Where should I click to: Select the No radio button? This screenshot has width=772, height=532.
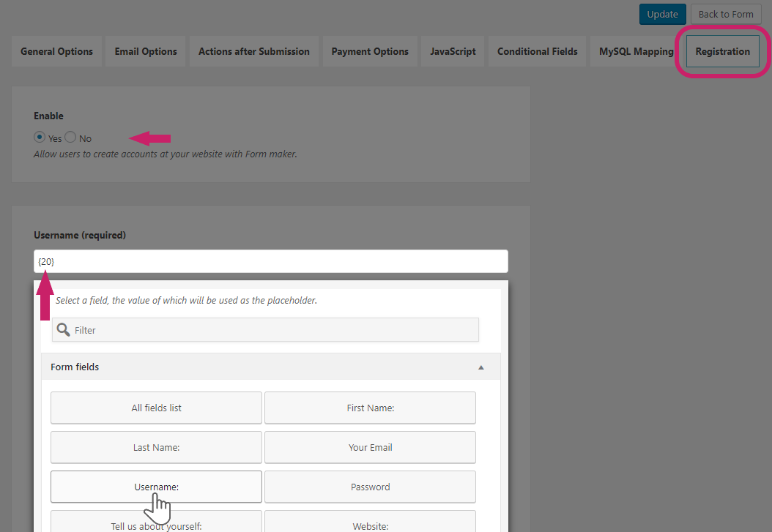pyautogui.click(x=70, y=137)
